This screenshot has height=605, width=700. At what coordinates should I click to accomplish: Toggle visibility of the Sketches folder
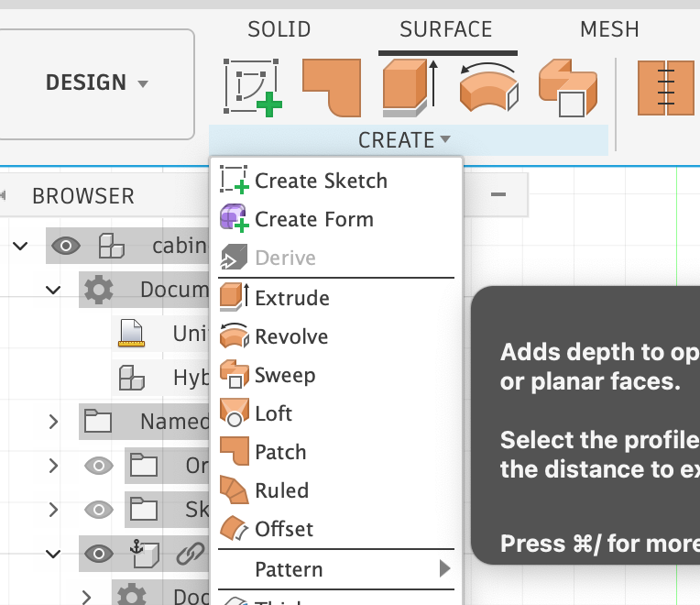pos(99,510)
